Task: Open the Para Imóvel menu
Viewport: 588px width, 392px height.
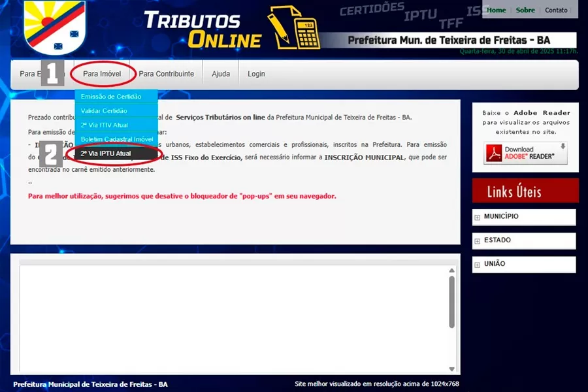Action: (102, 74)
